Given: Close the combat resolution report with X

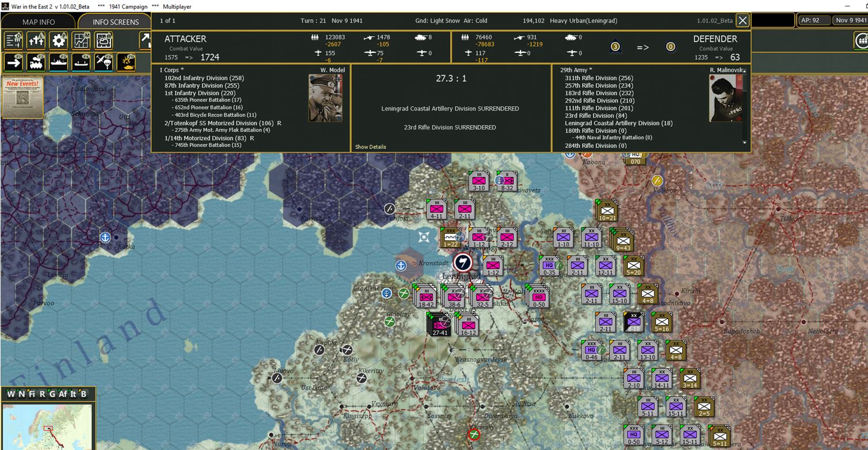Looking at the screenshot, I should (743, 21).
